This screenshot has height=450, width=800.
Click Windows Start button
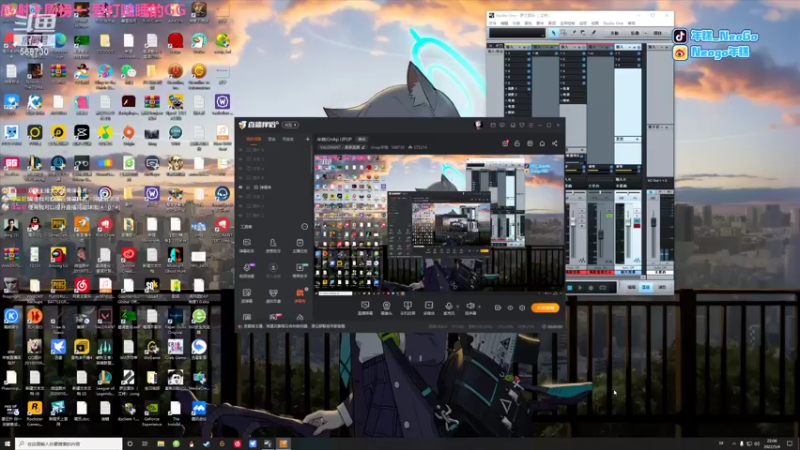[7, 444]
